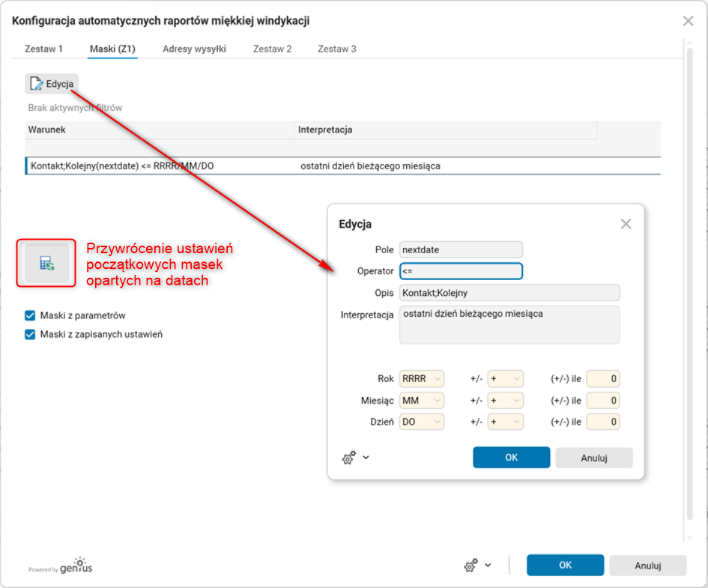
Task: Click OK at the bottom of the configuration window
Action: pyautogui.click(x=565, y=565)
